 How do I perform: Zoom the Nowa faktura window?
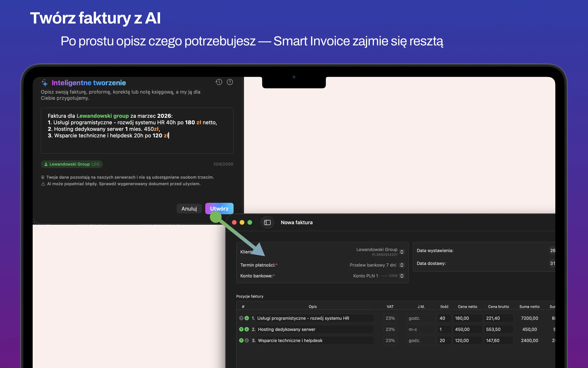coord(250,222)
